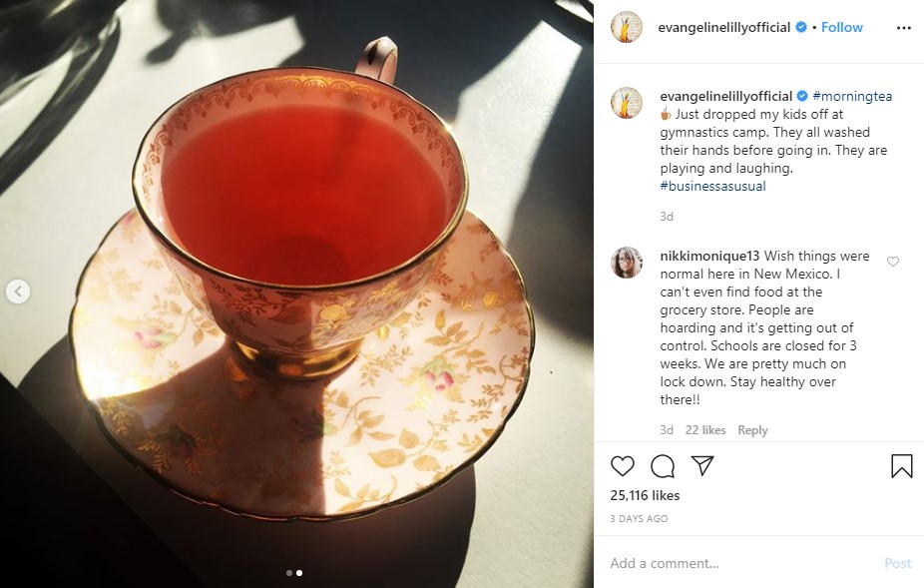The height and width of the screenshot is (588, 924).
Task: Open the #morningtea hashtag
Action: [x=852, y=96]
